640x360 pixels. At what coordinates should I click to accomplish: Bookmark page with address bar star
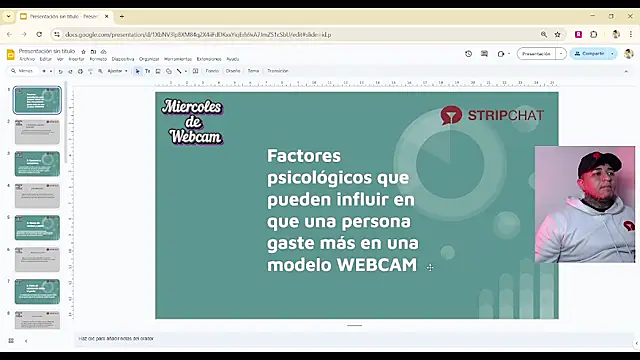(558, 35)
